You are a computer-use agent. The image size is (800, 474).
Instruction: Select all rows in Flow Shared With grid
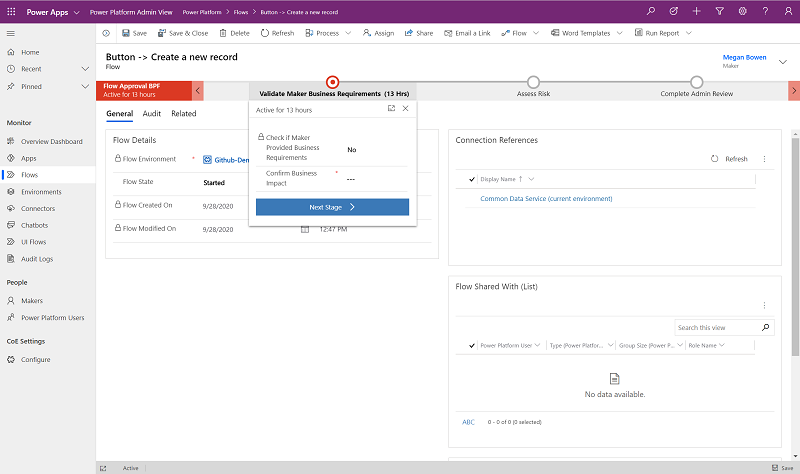point(472,345)
